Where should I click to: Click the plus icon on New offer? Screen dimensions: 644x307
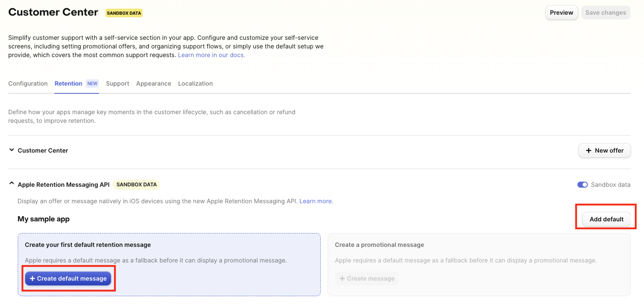pyautogui.click(x=588, y=150)
